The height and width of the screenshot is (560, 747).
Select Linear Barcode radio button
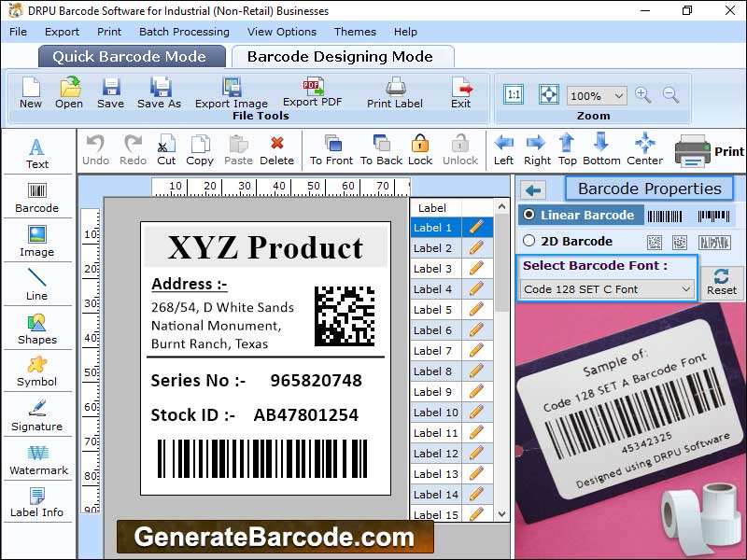pos(529,215)
